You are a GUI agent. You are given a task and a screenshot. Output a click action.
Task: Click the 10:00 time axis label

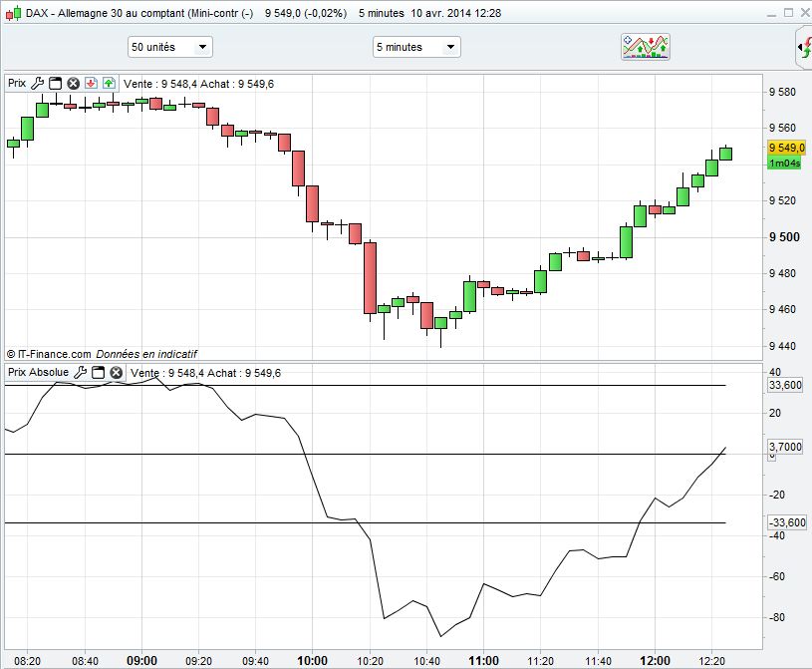click(312, 661)
